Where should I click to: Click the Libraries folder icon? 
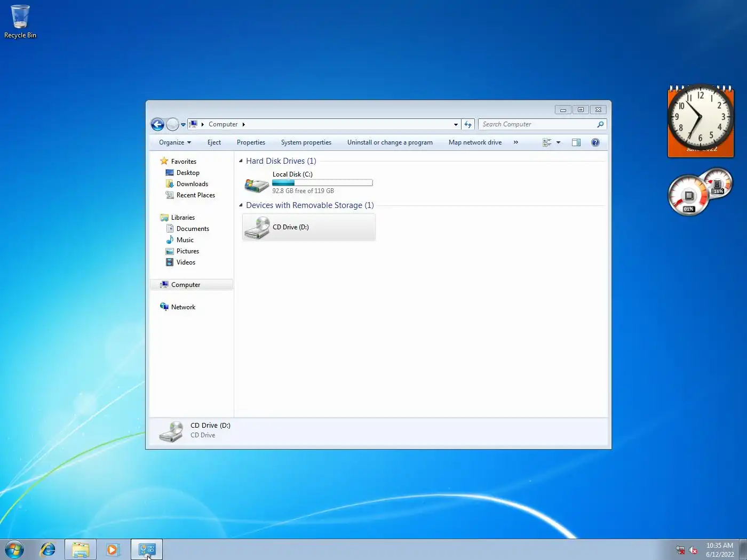(x=164, y=218)
